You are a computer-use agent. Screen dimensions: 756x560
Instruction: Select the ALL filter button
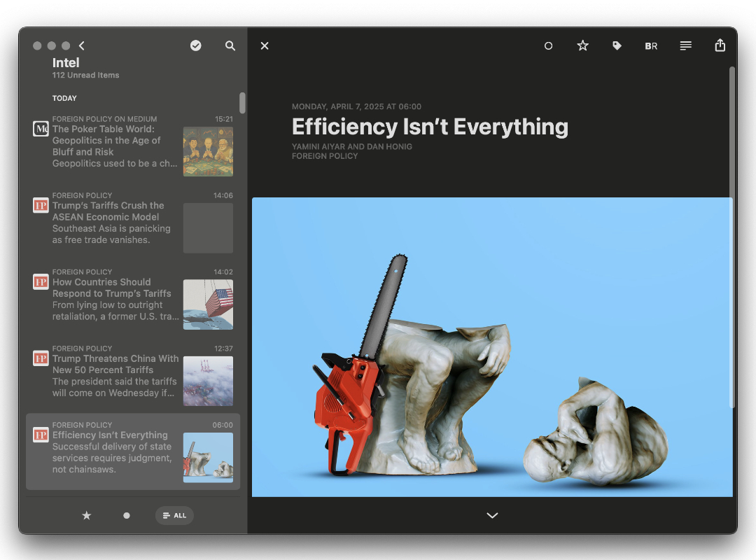[174, 515]
